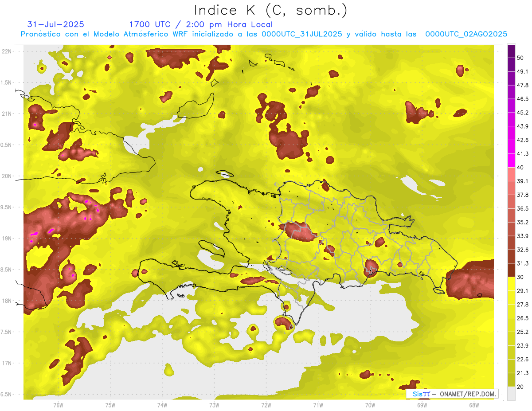Click the '0000UTC_31JUL2025' initialization text
The height and width of the screenshot is (411, 532).
tap(302, 34)
